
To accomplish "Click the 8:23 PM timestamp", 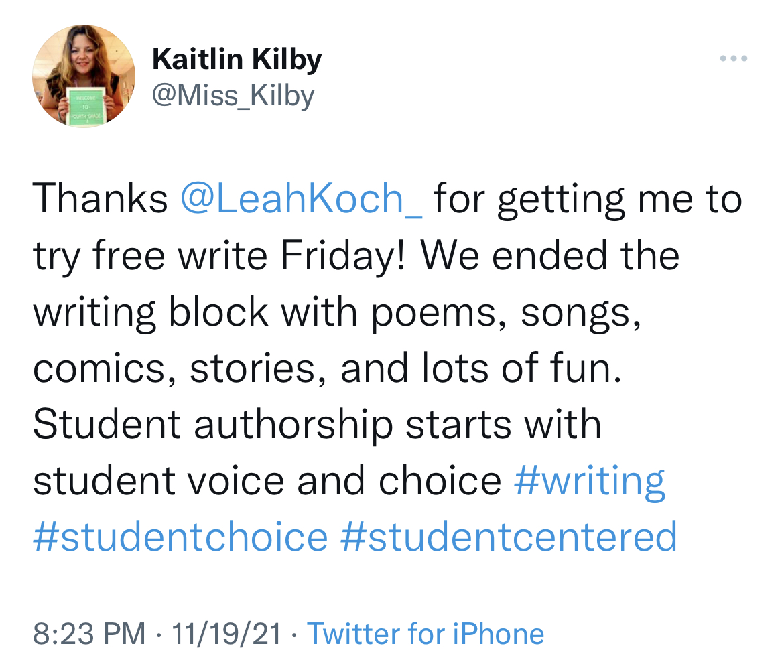I will tap(88, 634).
